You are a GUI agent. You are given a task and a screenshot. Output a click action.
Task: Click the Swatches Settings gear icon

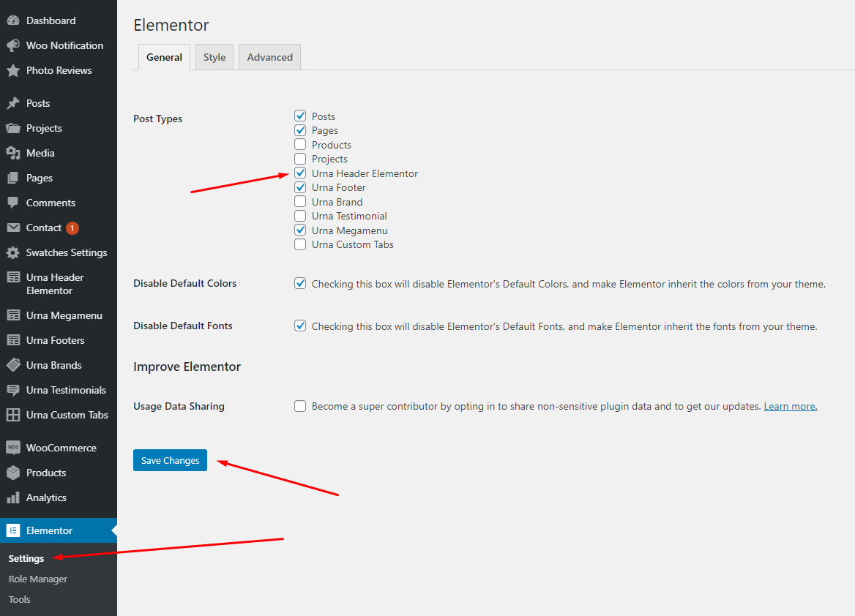pos(13,253)
